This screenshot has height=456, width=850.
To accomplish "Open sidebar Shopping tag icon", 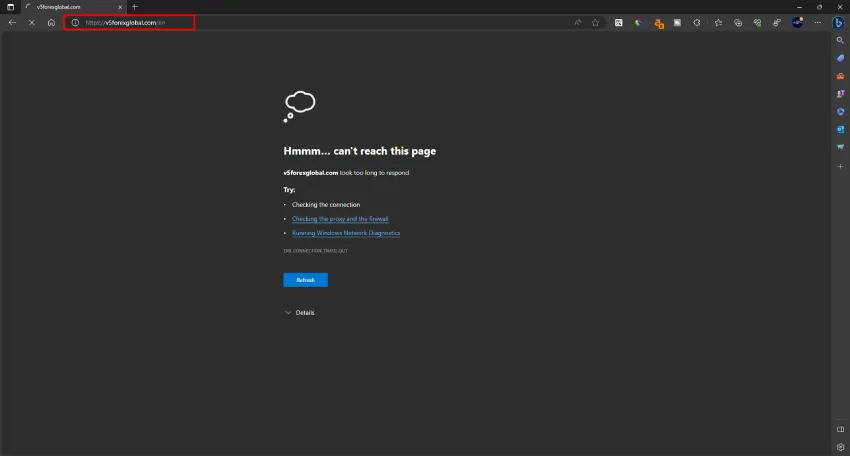I will coord(840,59).
